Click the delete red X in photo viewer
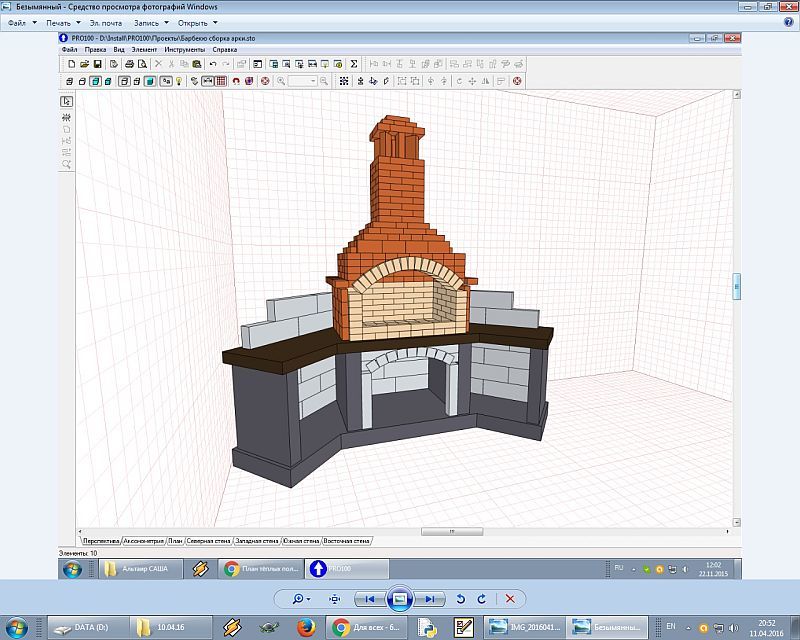Image resolution: width=800 pixels, height=640 pixels. coord(510,598)
